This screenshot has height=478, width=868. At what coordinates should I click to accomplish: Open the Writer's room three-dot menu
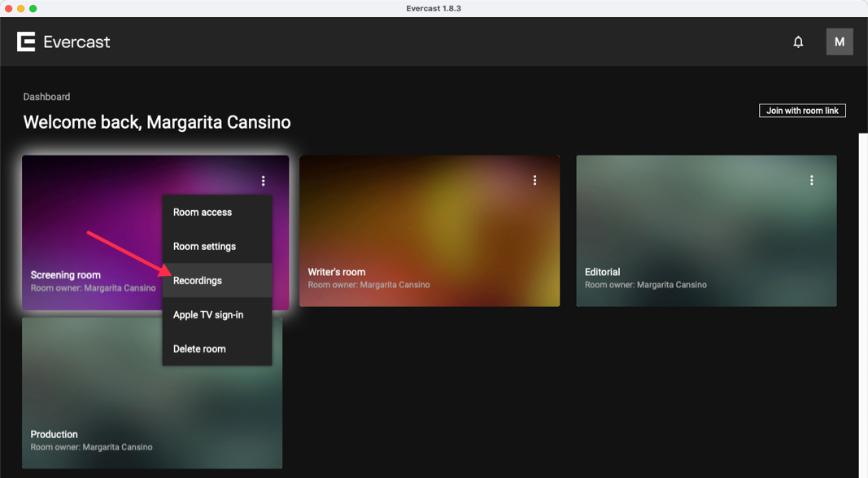point(534,180)
